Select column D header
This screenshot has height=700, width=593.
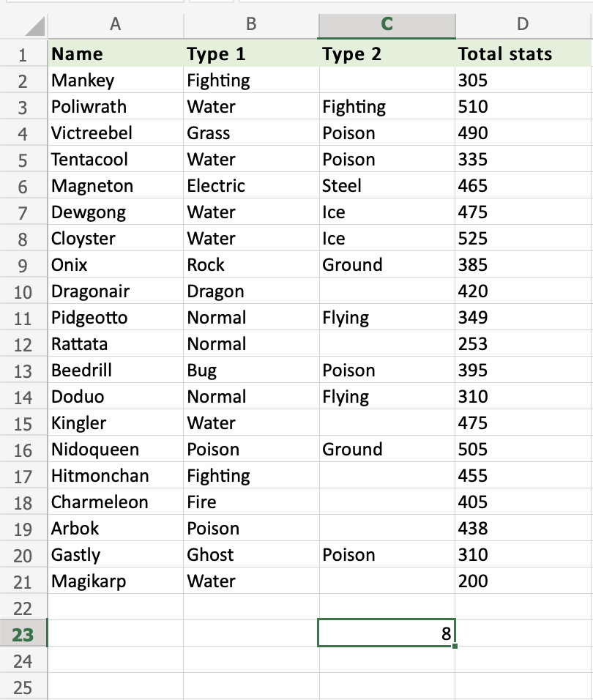tap(523, 24)
